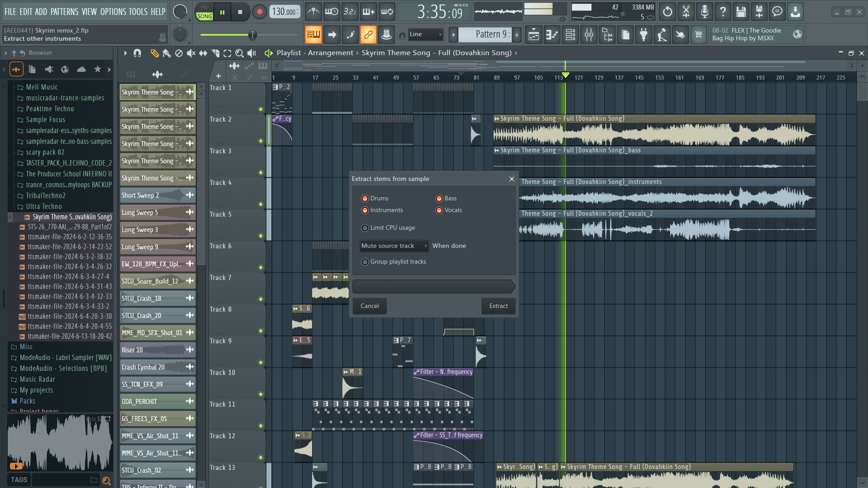
Task: Select the Crash Cymbal 20 clip
Action: coord(157,367)
